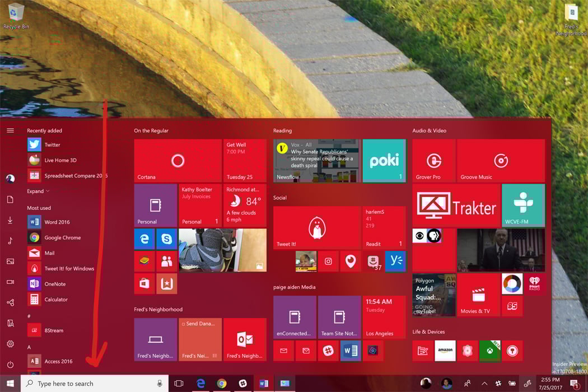Select the Periscope tile
This screenshot has width=588, height=392.
click(350, 261)
